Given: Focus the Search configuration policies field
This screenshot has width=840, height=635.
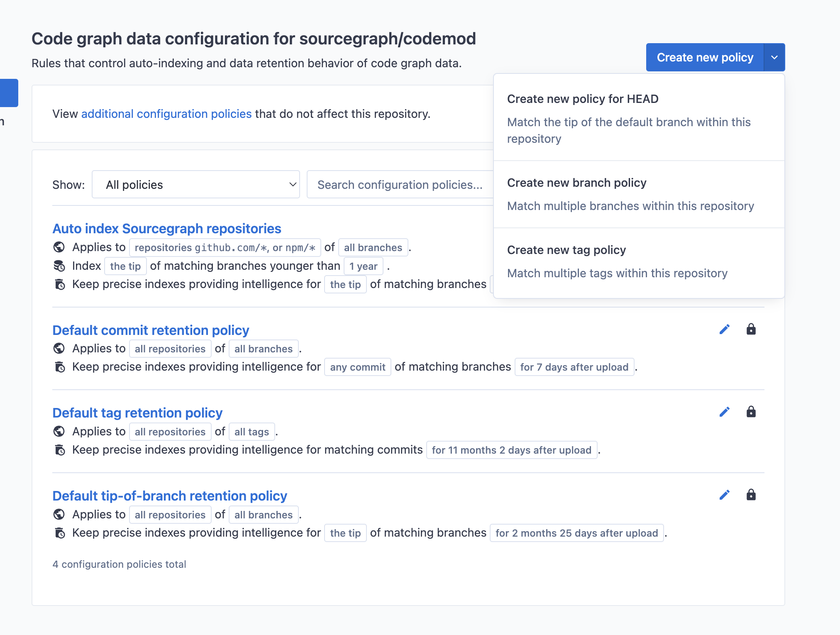Looking at the screenshot, I should pos(399,185).
